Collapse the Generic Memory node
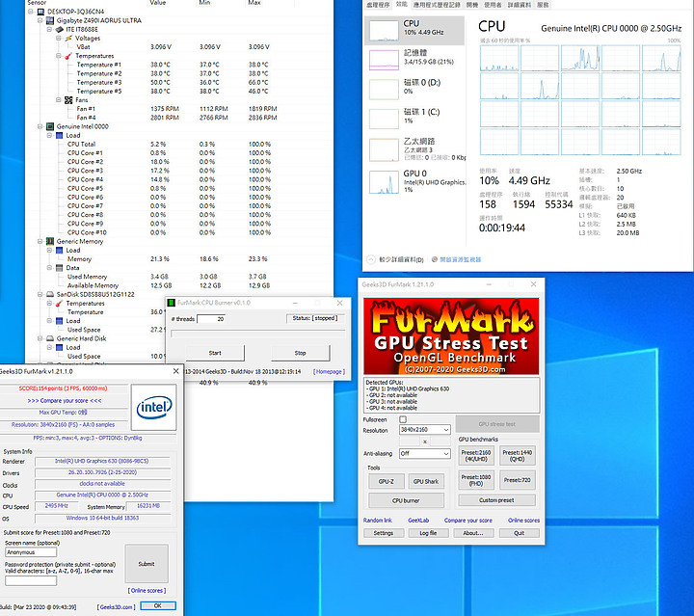 tap(40, 242)
